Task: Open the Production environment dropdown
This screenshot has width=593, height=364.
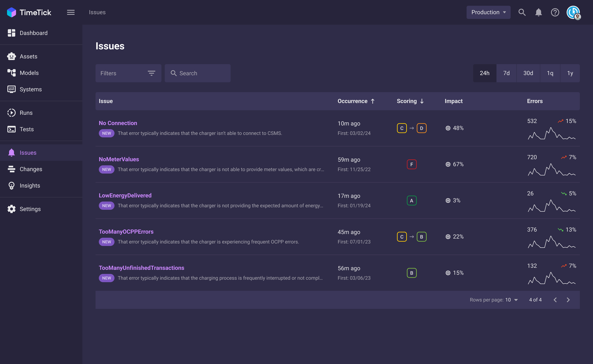Action: 488,12
